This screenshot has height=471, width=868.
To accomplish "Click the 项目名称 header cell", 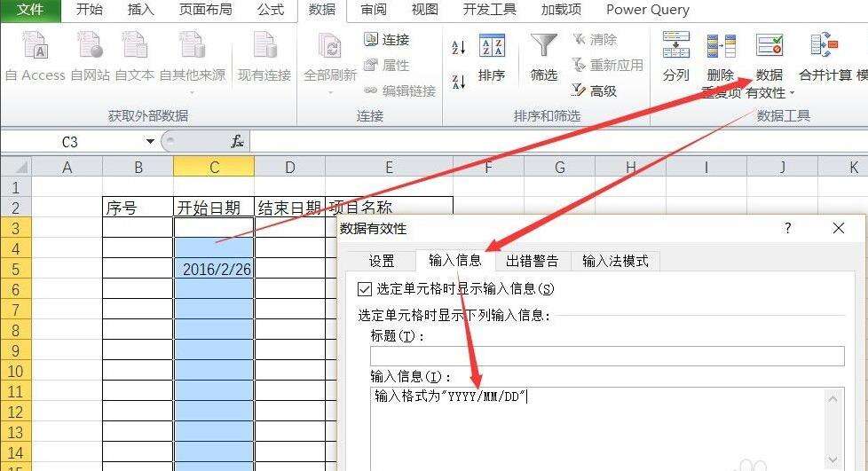I will click(389, 207).
